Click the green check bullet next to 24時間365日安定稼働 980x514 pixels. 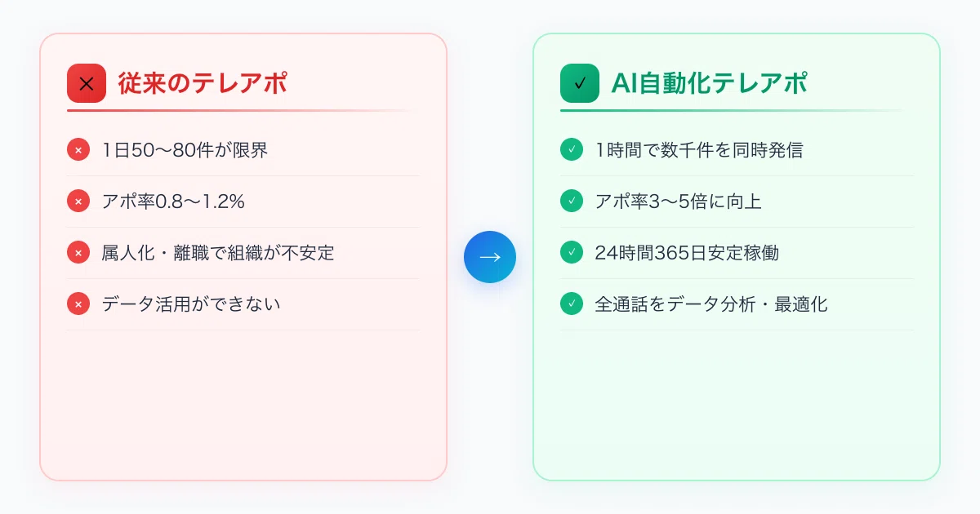pyautogui.click(x=572, y=253)
